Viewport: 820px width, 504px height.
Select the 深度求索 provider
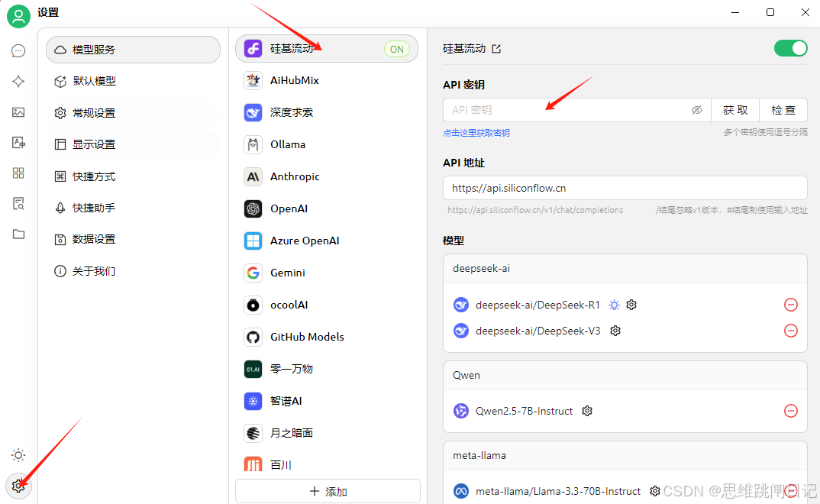(327, 112)
